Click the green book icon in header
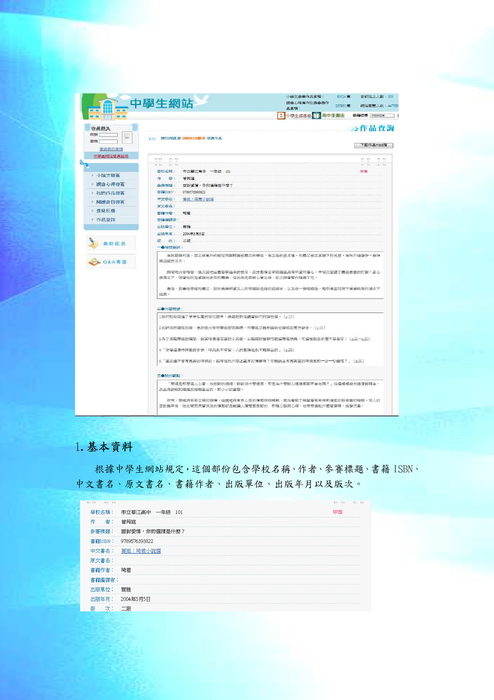The image size is (494, 700). click(316, 116)
